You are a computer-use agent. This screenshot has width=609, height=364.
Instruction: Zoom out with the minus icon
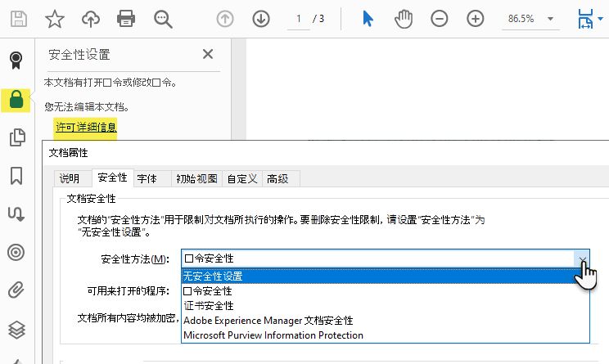pyautogui.click(x=440, y=19)
